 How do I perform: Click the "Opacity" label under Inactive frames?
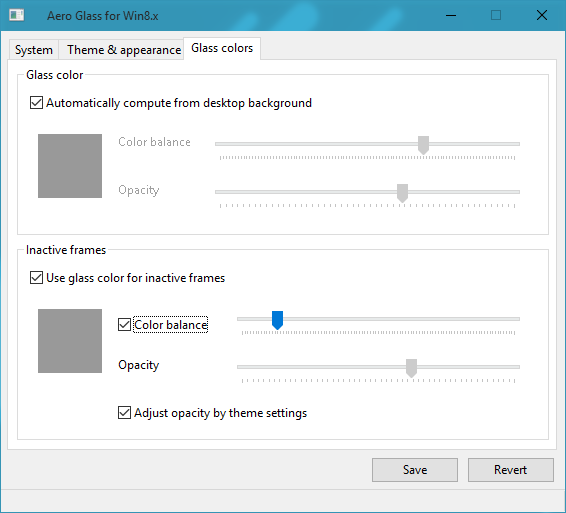(x=139, y=365)
